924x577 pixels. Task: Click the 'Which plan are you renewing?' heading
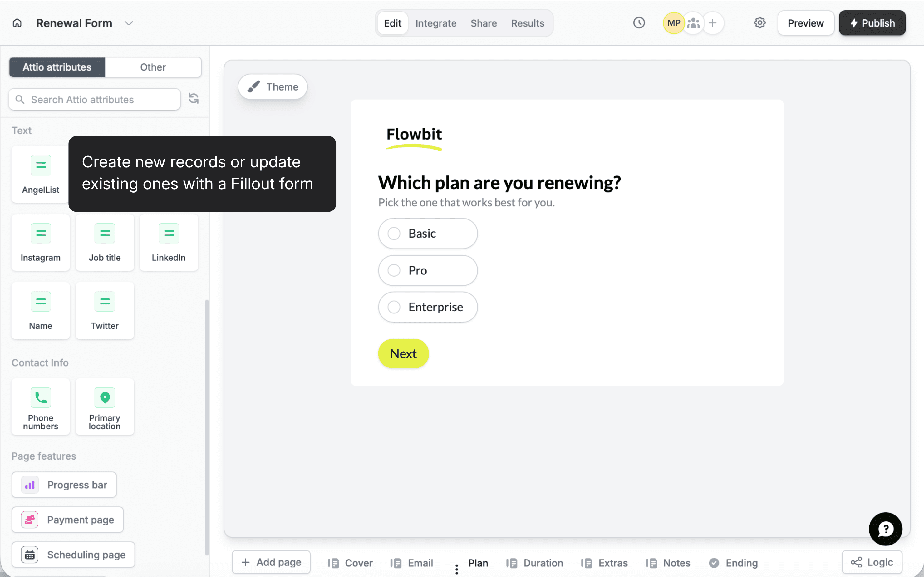pos(499,183)
